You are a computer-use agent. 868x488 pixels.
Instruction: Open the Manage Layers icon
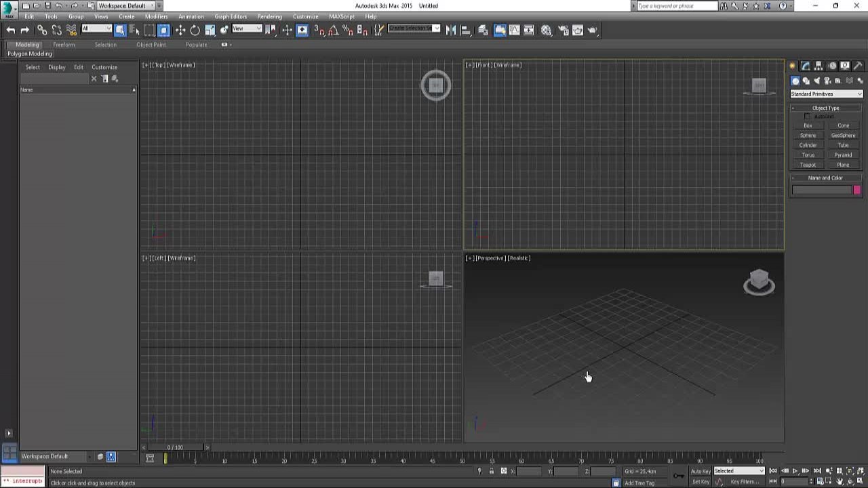click(483, 30)
